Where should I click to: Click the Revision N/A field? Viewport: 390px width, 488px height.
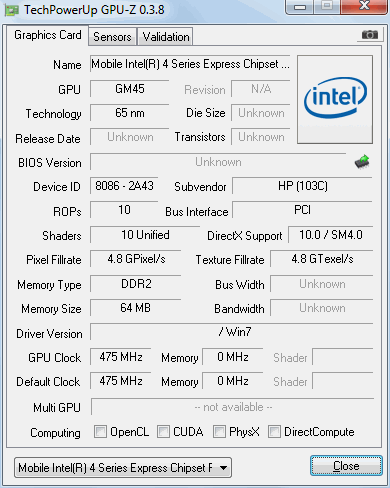pyautogui.click(x=261, y=89)
